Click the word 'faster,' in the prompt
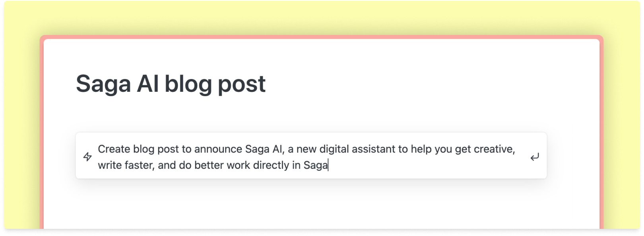The height and width of the screenshot is (236, 644). click(139, 165)
